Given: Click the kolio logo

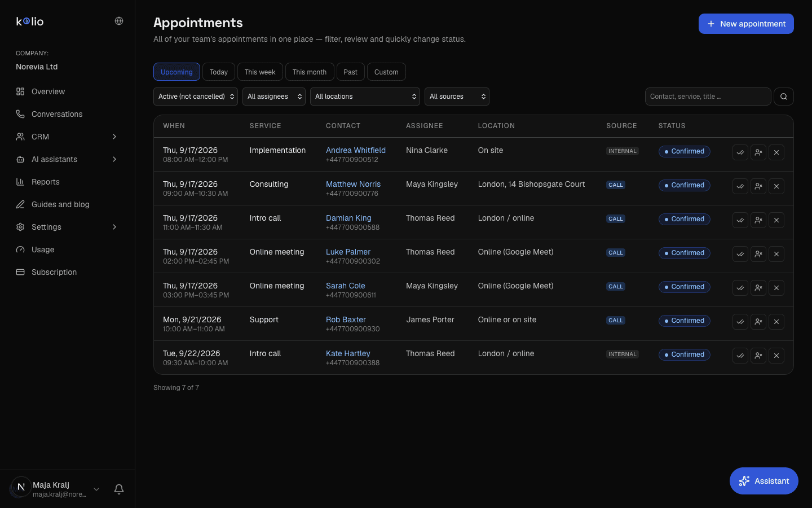Looking at the screenshot, I should [x=30, y=21].
